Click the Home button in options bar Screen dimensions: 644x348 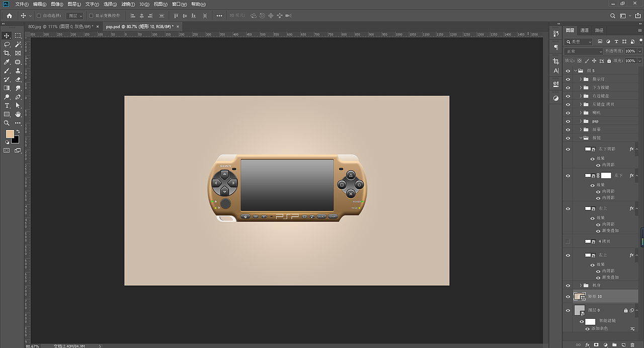coord(9,16)
